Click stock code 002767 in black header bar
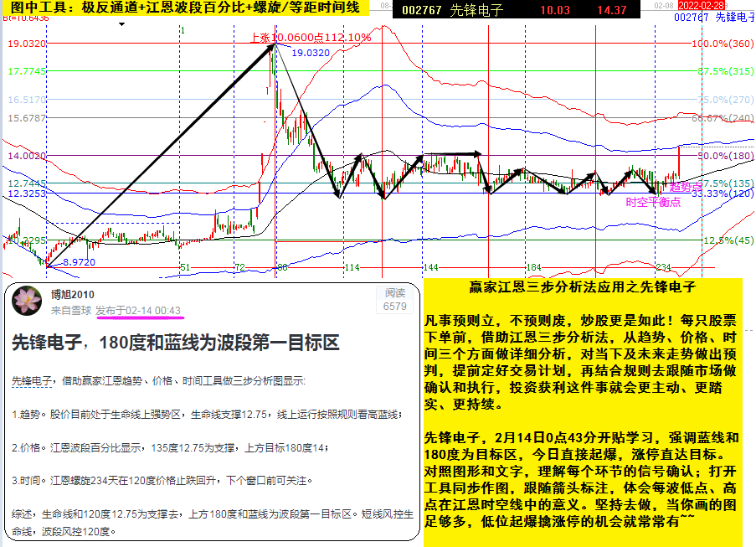 (419, 10)
